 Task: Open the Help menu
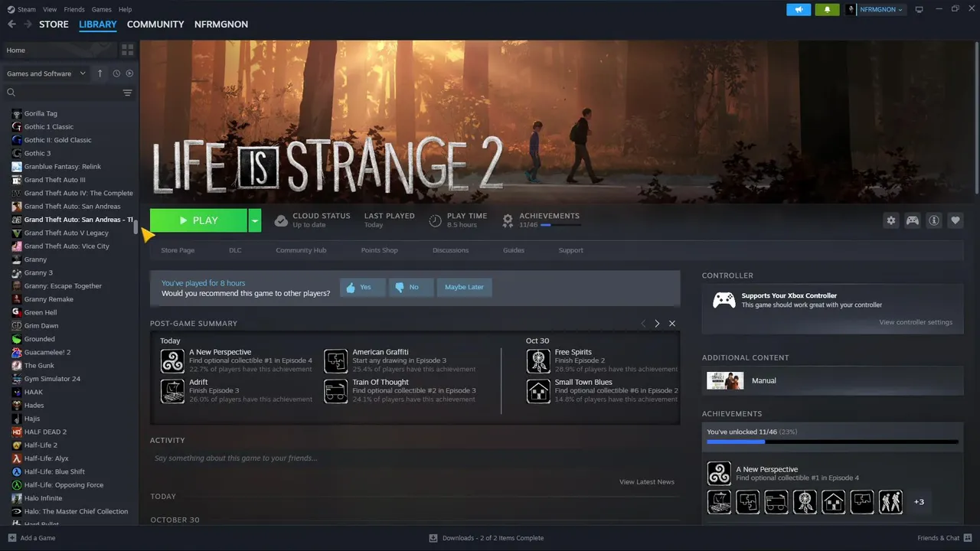click(125, 9)
